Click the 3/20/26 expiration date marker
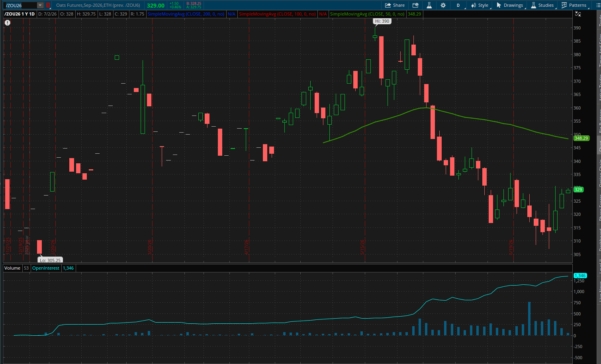 (x=150, y=247)
